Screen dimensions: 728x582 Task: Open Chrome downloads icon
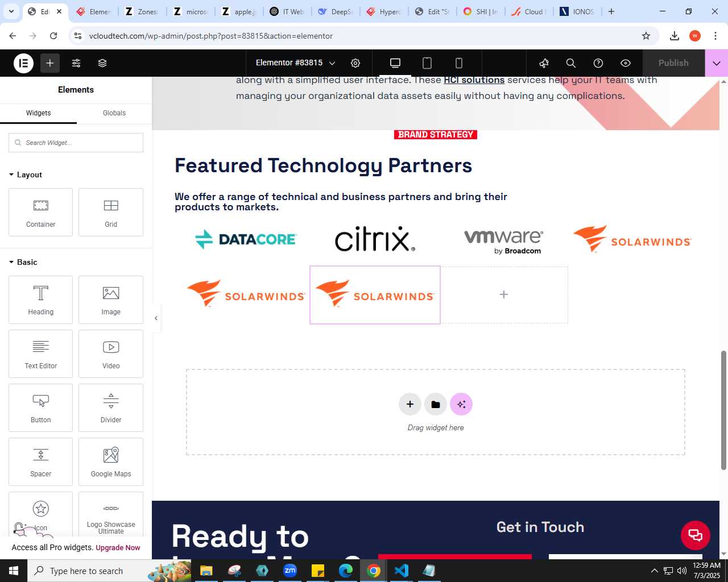[675, 36]
